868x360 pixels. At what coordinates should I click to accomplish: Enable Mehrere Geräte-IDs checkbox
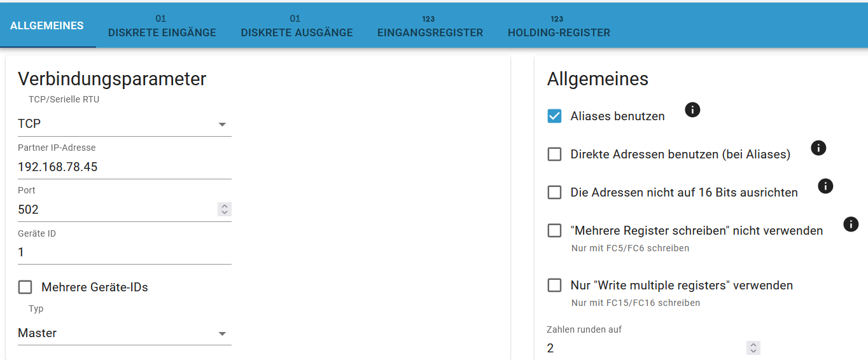(25, 287)
